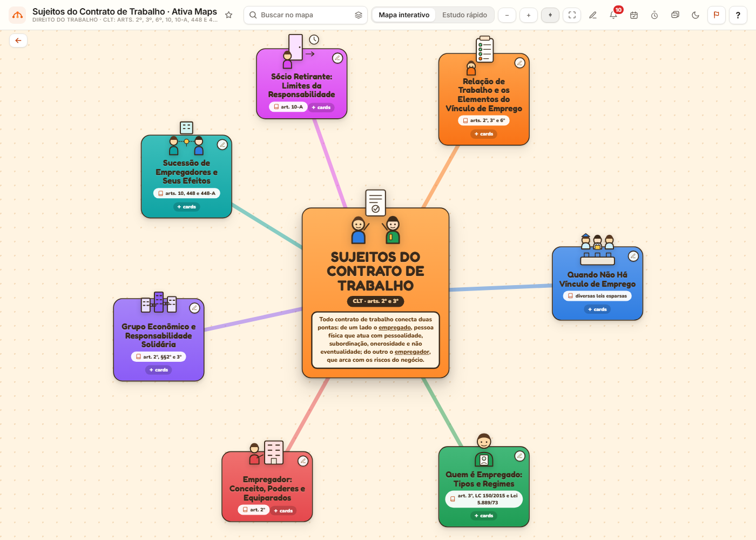Viewport: 756px width, 540px height.
Task: Toggle the center/recenter map button
Action: tap(550, 15)
